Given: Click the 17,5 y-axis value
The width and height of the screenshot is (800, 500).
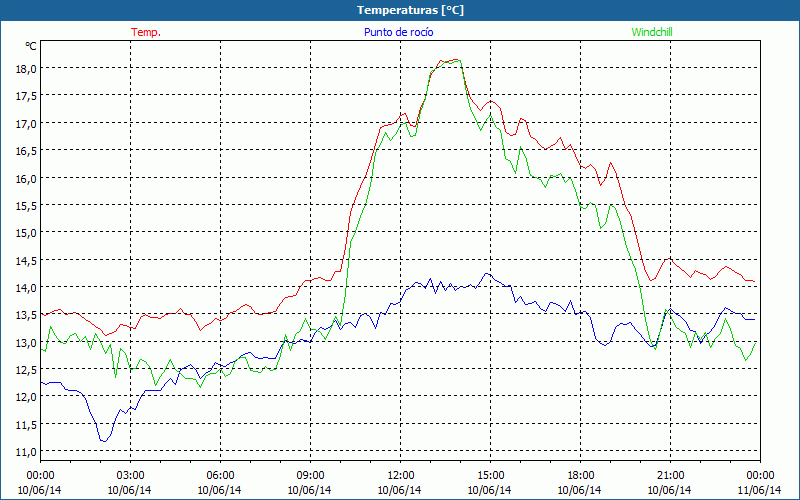Looking at the screenshot, I should coord(26,96).
